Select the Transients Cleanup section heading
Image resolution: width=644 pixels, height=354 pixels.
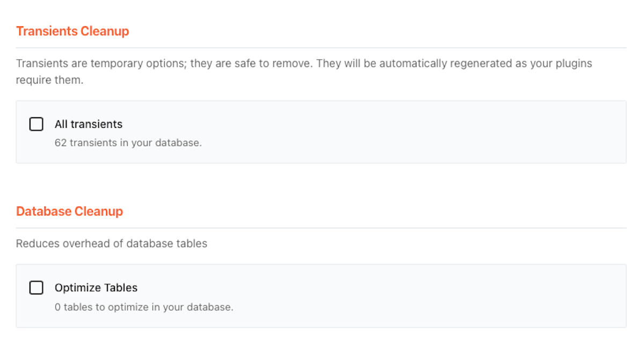pos(72,31)
